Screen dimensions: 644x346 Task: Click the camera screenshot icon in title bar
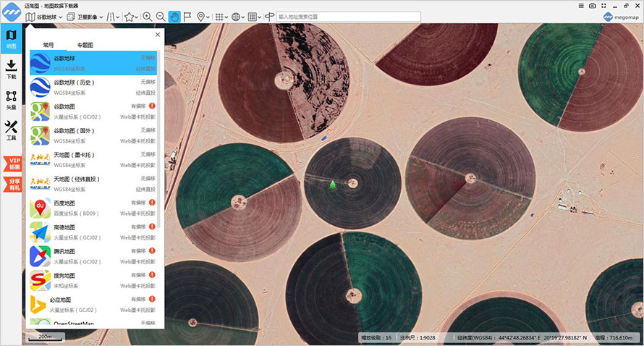[593, 5]
